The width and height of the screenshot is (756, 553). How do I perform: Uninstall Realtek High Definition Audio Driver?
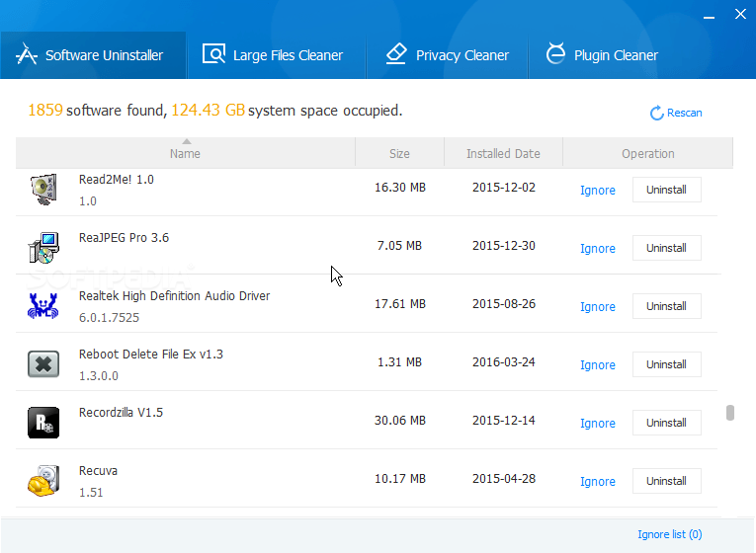667,306
